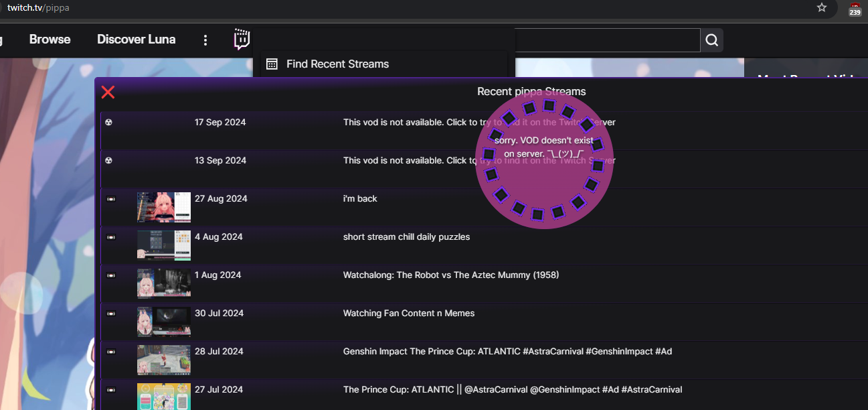Open the thumbnail for the 'i'm back' stream
This screenshot has width=868, height=410.
(164, 207)
